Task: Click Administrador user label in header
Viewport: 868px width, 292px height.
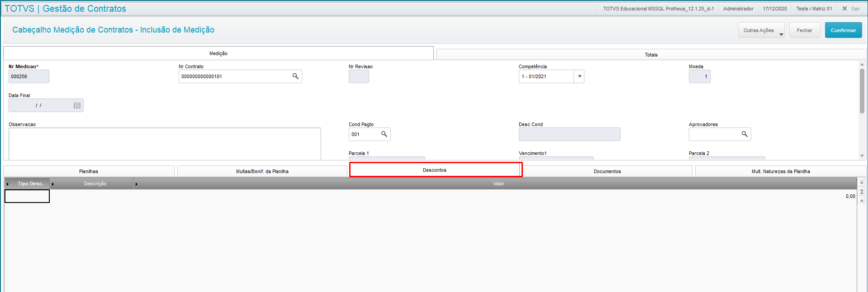Action: coord(738,9)
